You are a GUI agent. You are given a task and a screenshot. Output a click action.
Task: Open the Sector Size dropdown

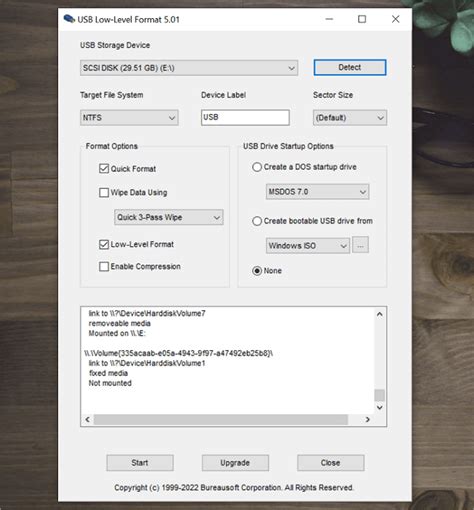pyautogui.click(x=350, y=118)
